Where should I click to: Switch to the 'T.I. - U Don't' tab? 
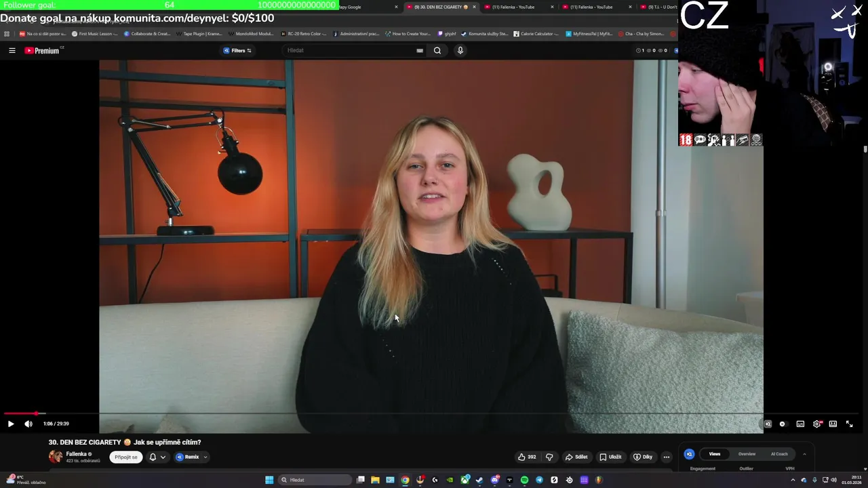coord(658,7)
